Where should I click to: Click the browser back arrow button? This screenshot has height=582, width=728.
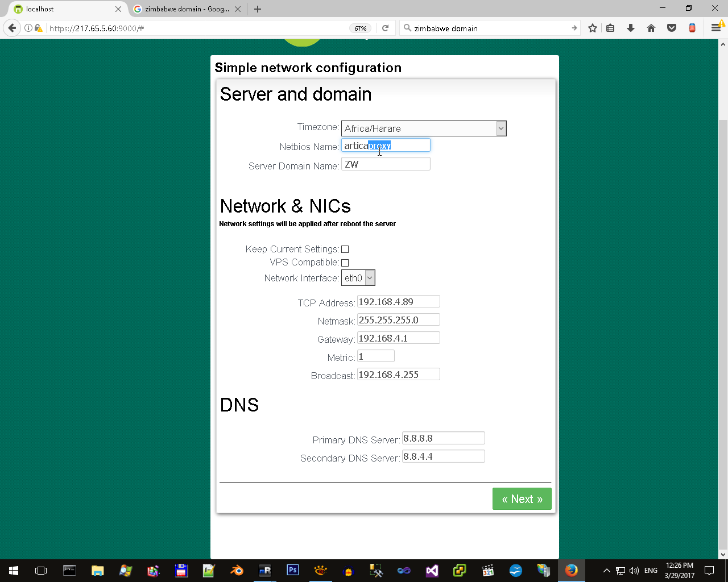(12, 28)
